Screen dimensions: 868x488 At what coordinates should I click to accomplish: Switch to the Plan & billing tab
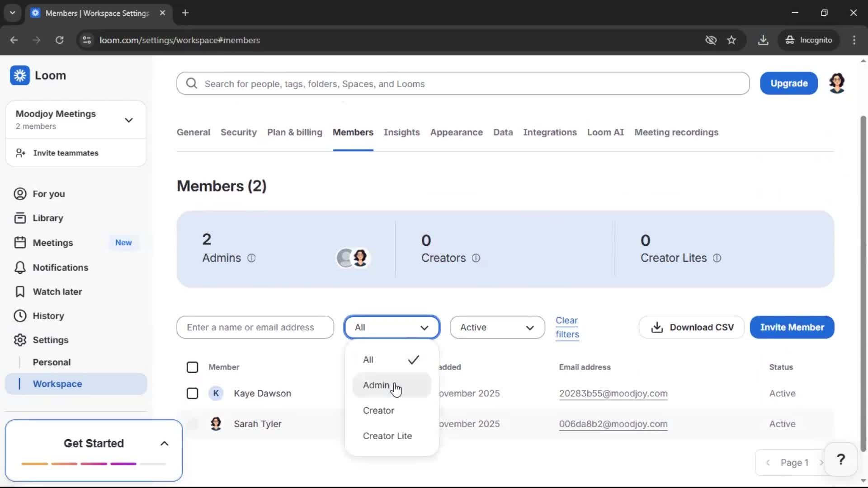click(x=294, y=132)
